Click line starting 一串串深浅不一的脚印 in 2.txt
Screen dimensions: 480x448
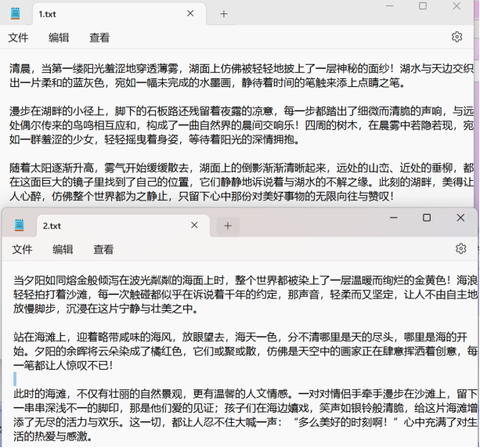[246, 408]
